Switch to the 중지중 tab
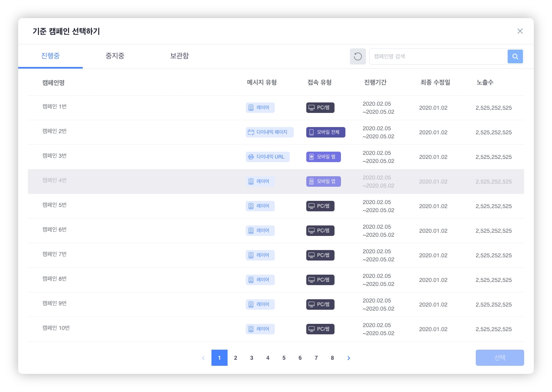552x392 pixels. pyautogui.click(x=115, y=56)
